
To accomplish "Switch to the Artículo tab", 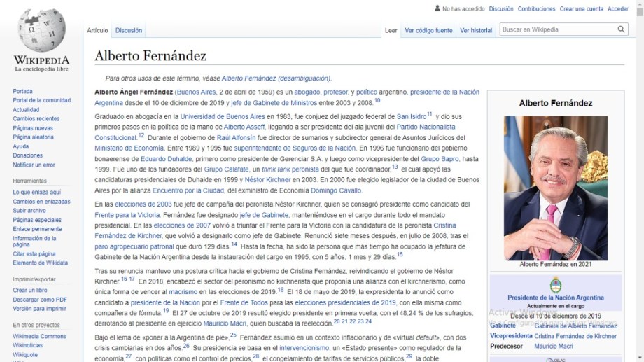I will [97, 30].
